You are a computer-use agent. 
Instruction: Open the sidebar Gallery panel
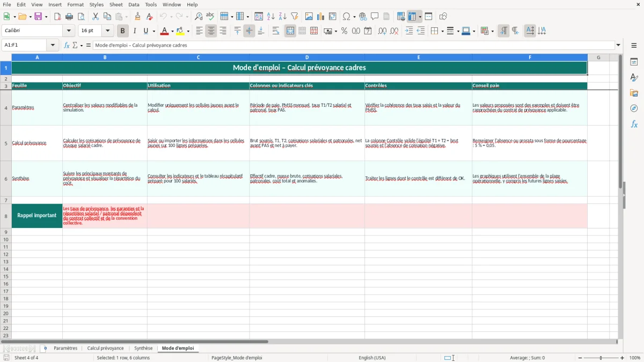click(634, 93)
